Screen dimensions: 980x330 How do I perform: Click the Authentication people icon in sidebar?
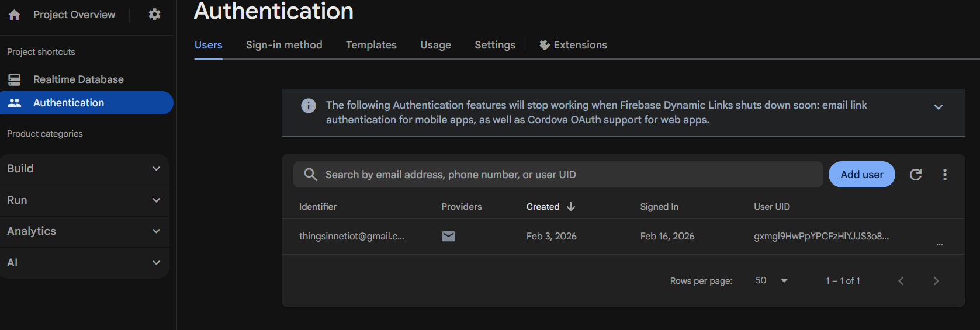(15, 103)
